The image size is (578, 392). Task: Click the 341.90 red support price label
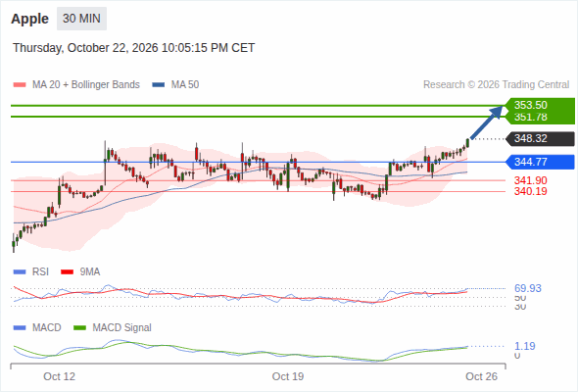tap(530, 180)
